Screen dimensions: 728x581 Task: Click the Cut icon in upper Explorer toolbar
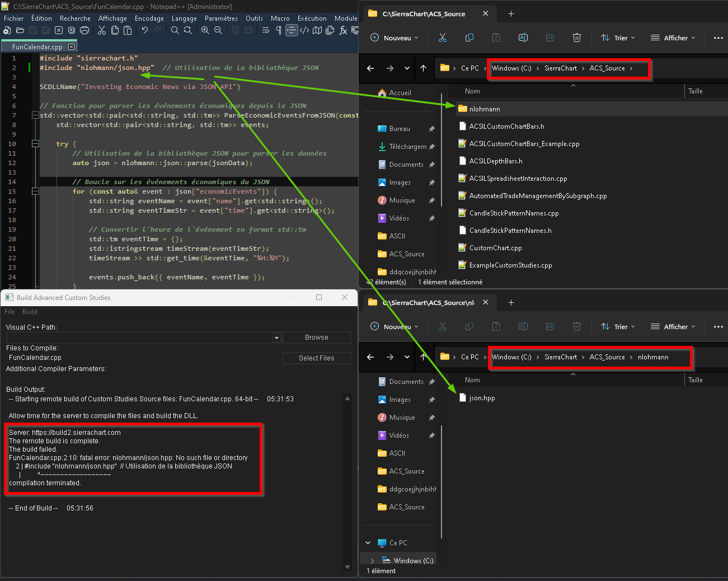pyautogui.click(x=443, y=38)
